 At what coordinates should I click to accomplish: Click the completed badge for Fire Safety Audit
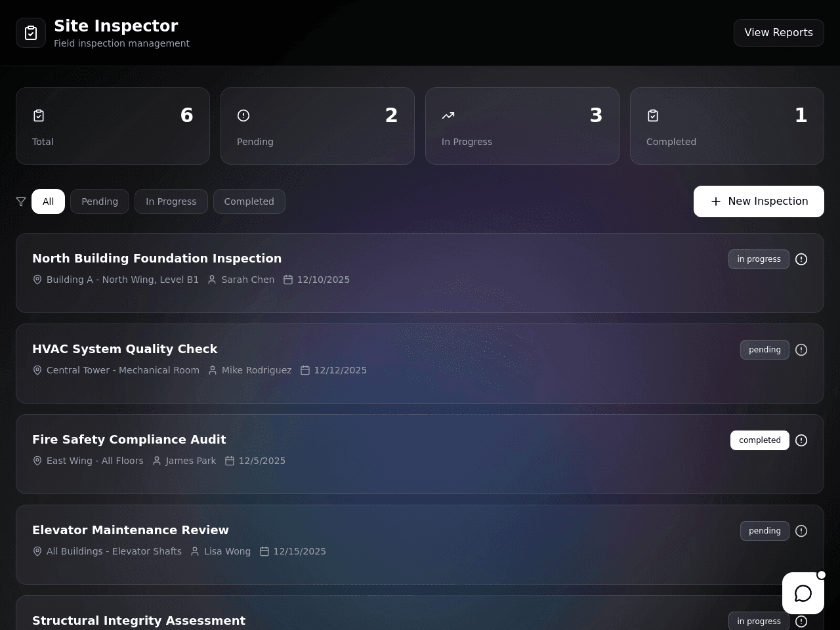click(x=760, y=440)
